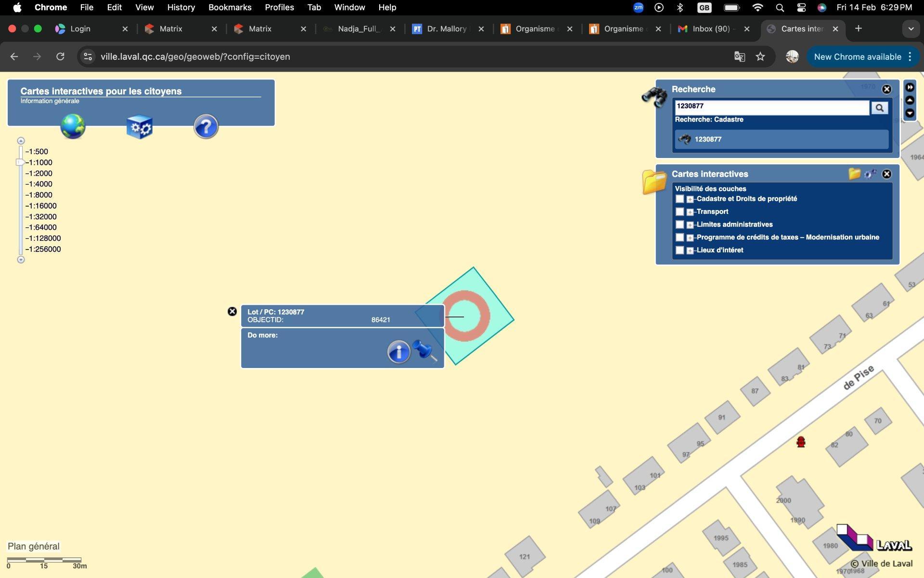Click the cadastre search input field
924x578 pixels.
771,106
